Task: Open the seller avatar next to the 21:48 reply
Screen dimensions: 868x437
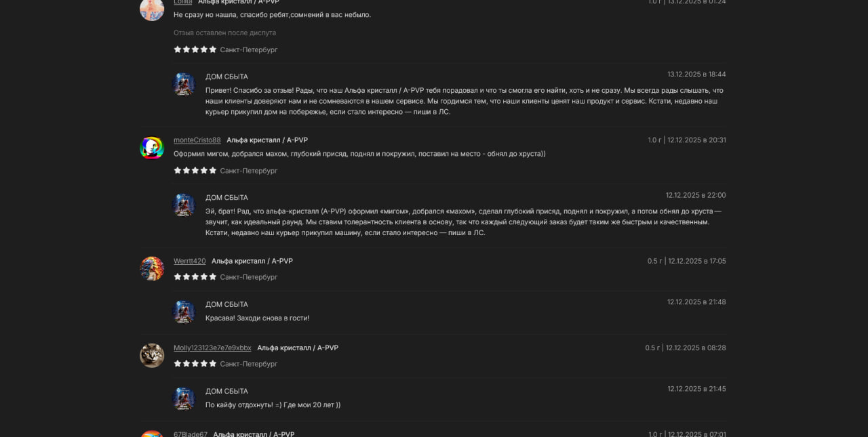Action: click(x=183, y=312)
